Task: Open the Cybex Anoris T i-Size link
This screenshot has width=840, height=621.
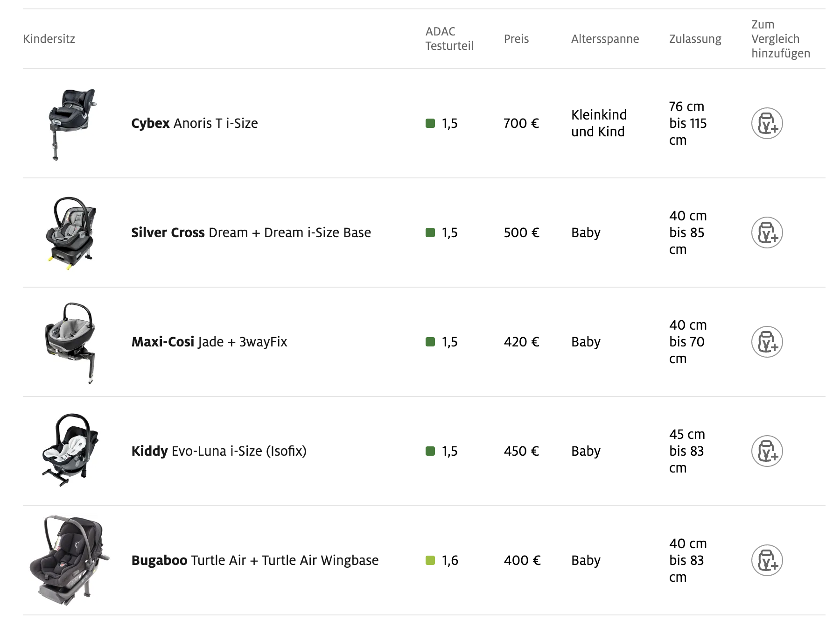Action: [195, 123]
